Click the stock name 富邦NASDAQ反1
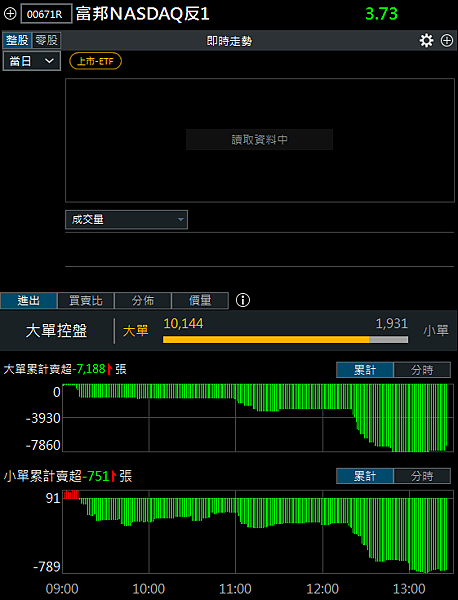Image resolution: width=458 pixels, height=600 pixels. tap(142, 14)
